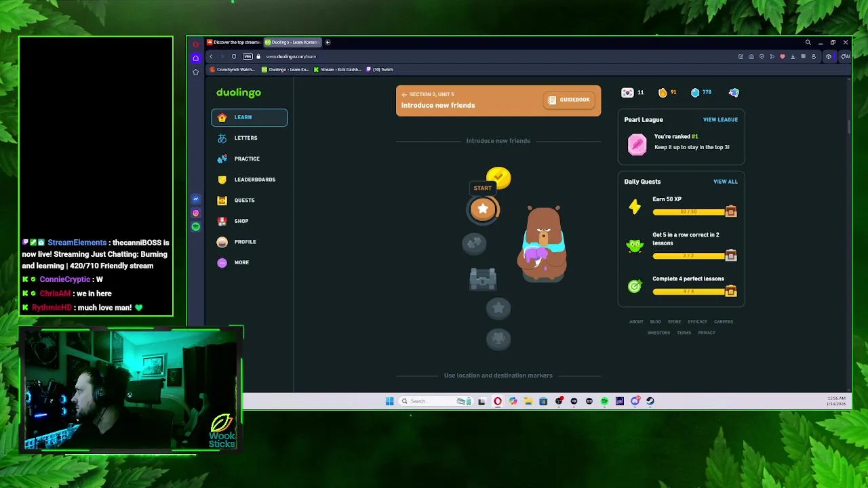Select the Duolingo - Learn Korean tab
The image size is (868, 488).
[292, 42]
